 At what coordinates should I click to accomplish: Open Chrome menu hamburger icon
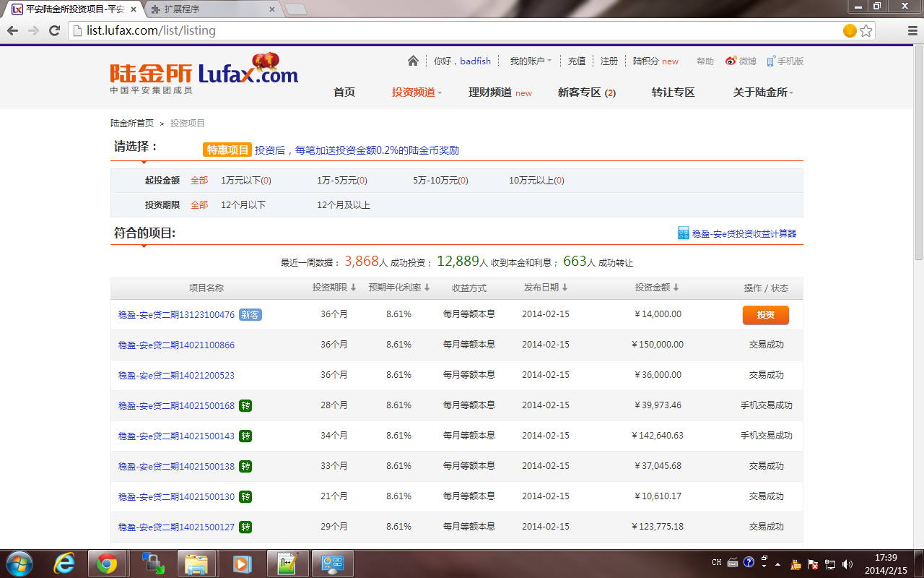912,30
